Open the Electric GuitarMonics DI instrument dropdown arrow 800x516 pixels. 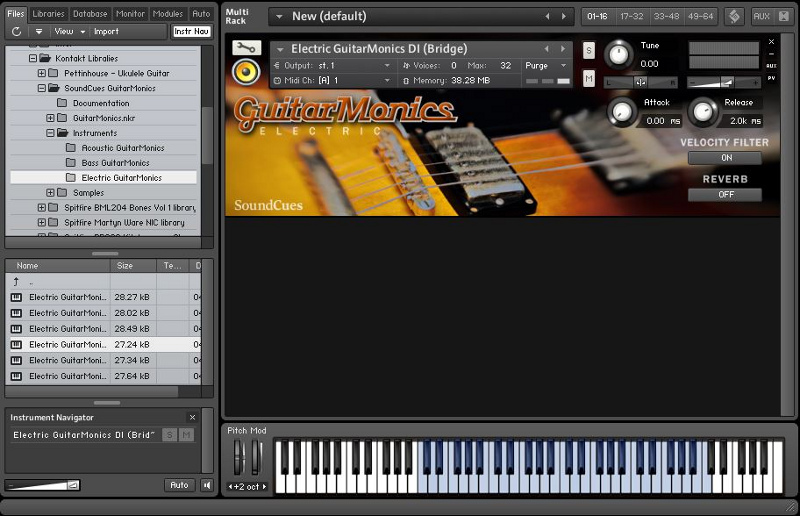280,50
